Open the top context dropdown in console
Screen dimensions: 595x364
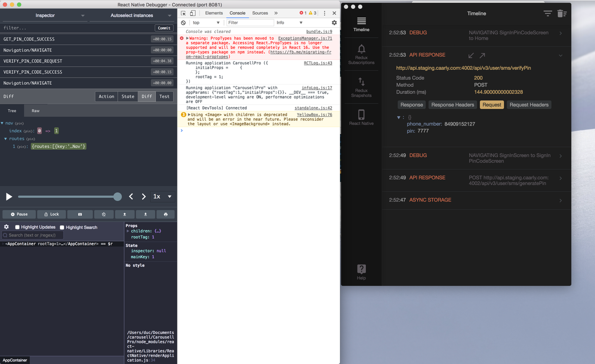(206, 23)
